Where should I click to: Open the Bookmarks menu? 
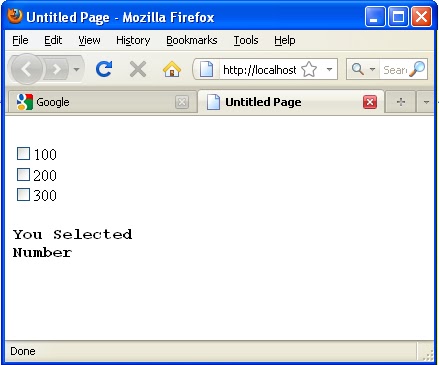click(x=192, y=40)
